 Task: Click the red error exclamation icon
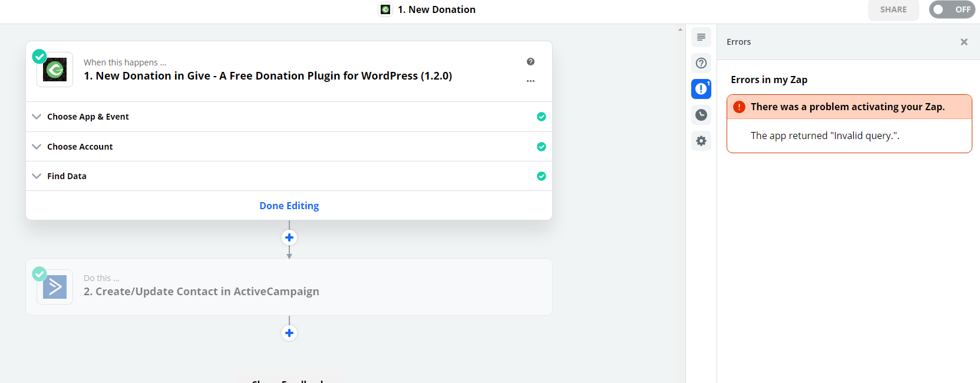[739, 107]
